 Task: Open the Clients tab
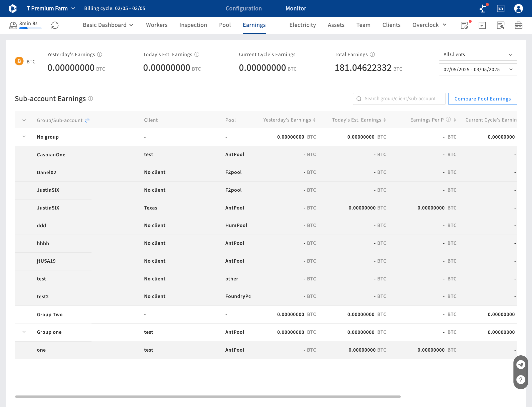tap(391, 25)
